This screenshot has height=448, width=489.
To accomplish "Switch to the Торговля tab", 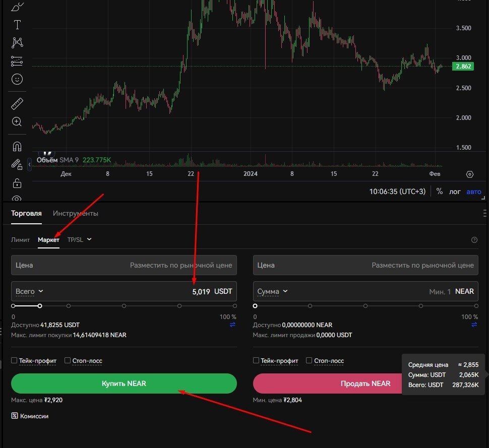I will tap(26, 213).
